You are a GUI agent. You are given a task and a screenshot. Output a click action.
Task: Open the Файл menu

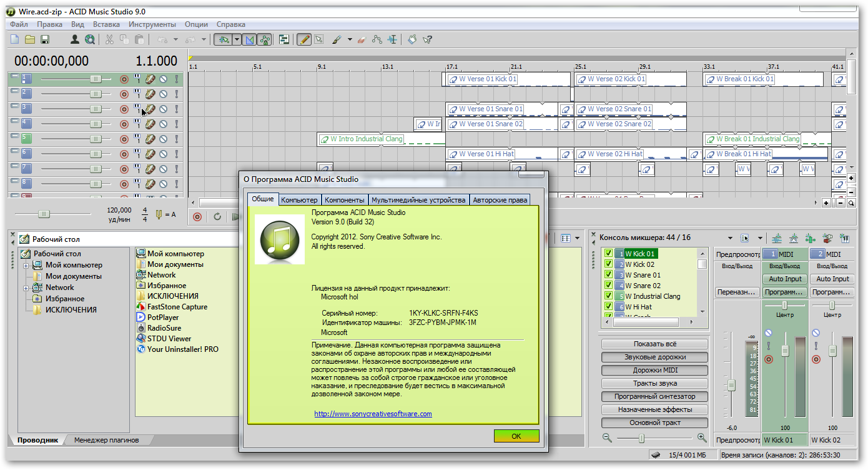click(19, 24)
